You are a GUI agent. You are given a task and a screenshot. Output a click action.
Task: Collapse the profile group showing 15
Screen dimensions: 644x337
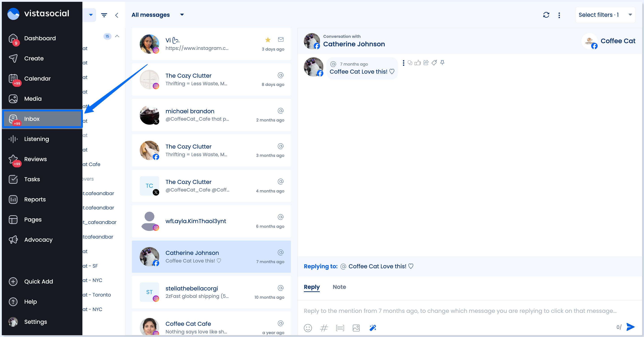117,36
